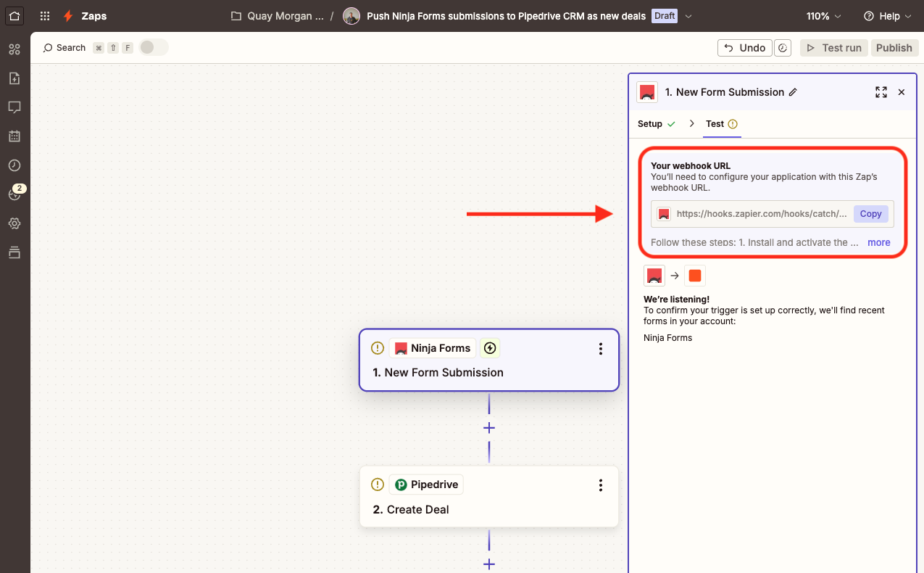Viewport: 924px width, 573px height.
Task: Open the status icon with badge 2
Action: 15,193
